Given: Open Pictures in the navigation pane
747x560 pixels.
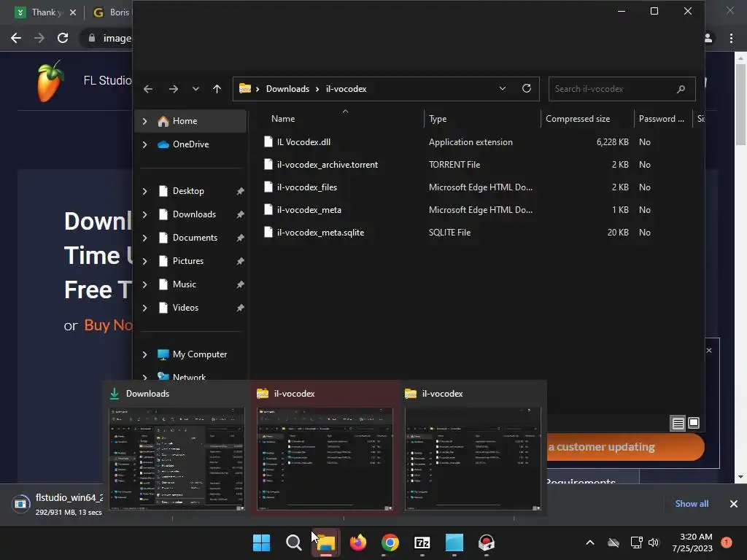Looking at the screenshot, I should [187, 261].
